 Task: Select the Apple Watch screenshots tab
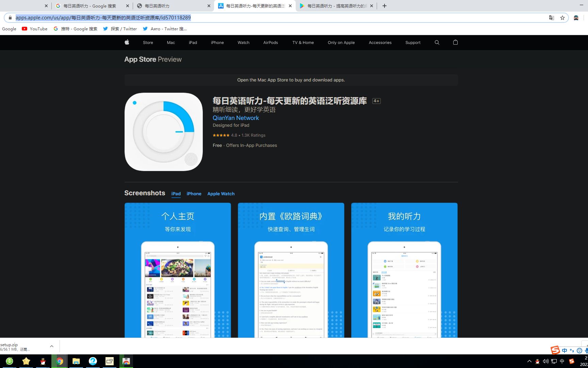[x=221, y=194]
